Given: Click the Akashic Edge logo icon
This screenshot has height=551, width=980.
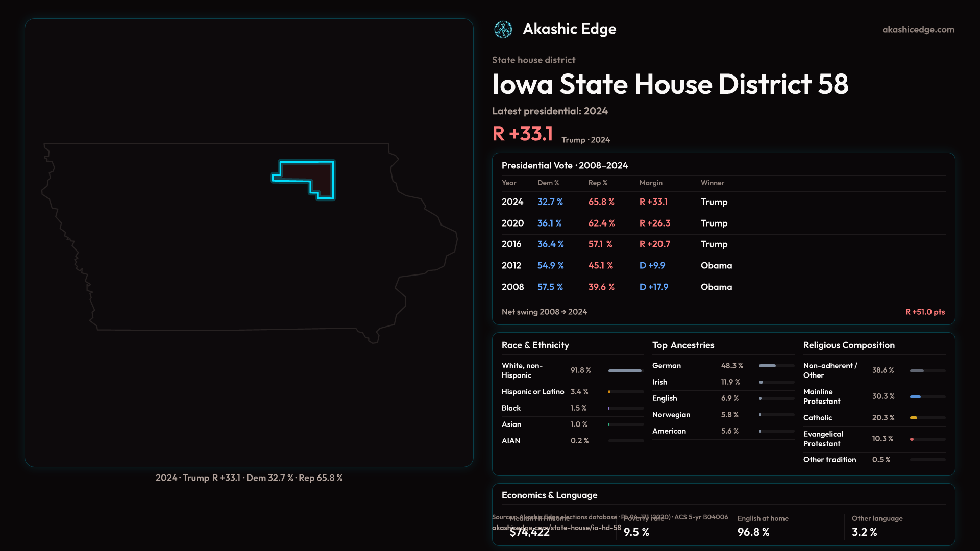Looking at the screenshot, I should click(503, 30).
